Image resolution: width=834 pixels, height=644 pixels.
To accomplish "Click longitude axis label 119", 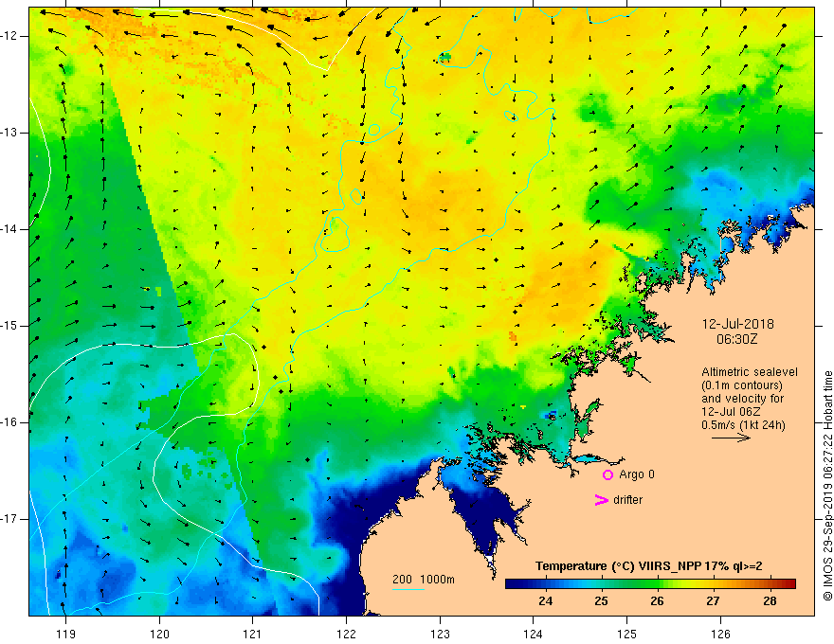I will 65,634.
